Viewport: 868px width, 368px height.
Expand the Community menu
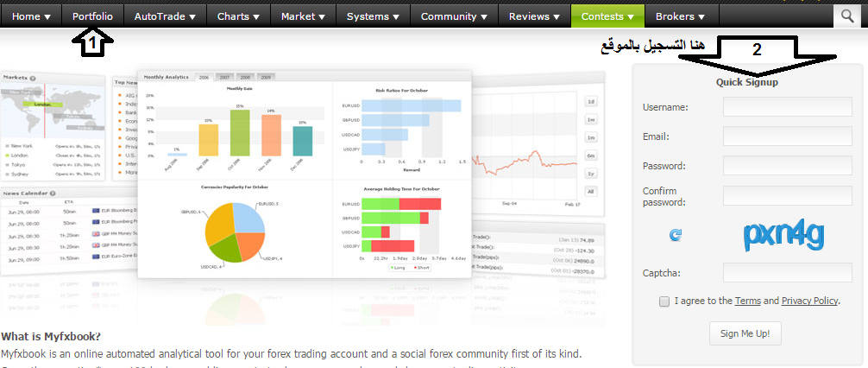tap(454, 16)
